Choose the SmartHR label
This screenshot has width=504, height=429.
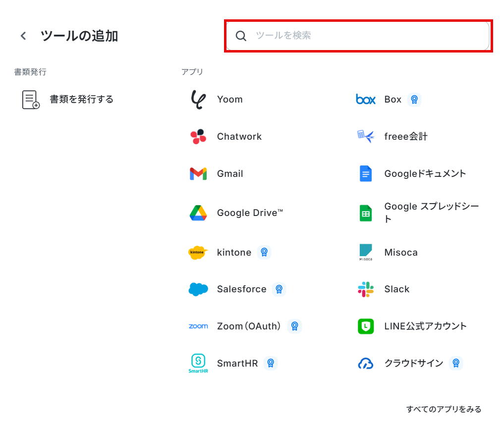click(237, 364)
